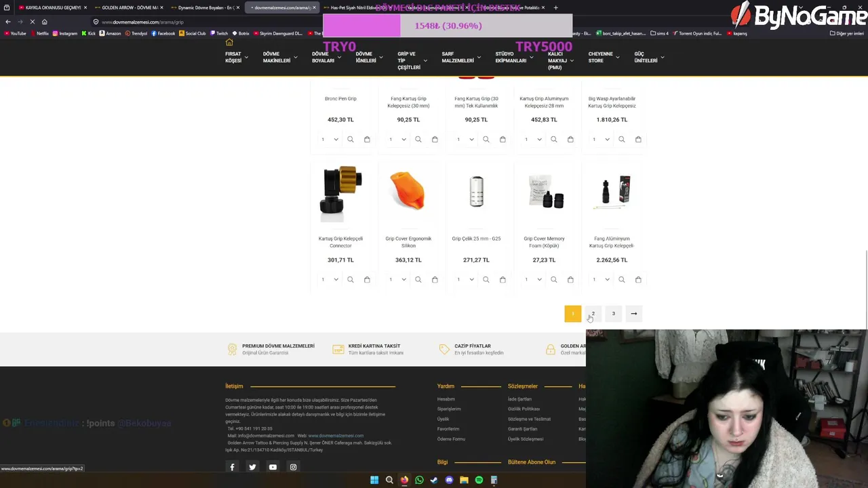Open the Gizlilik Politikası footer link
This screenshot has width=868, height=488.
pos(524,409)
